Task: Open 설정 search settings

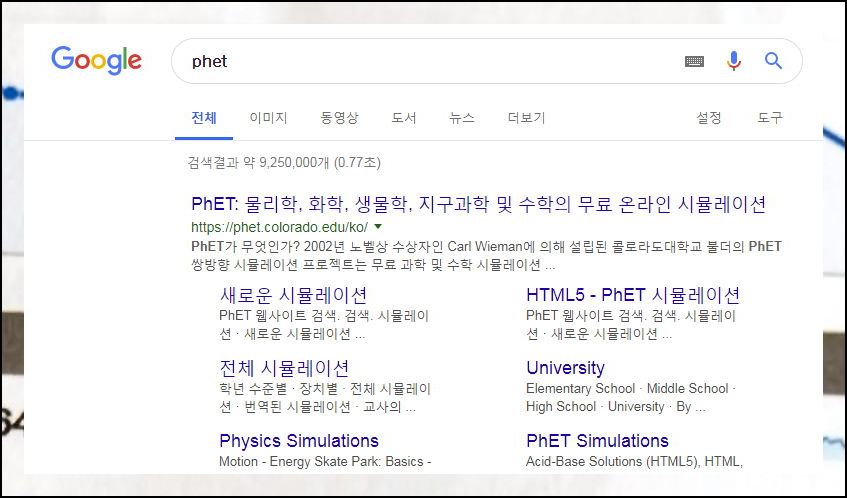Action: tap(709, 118)
